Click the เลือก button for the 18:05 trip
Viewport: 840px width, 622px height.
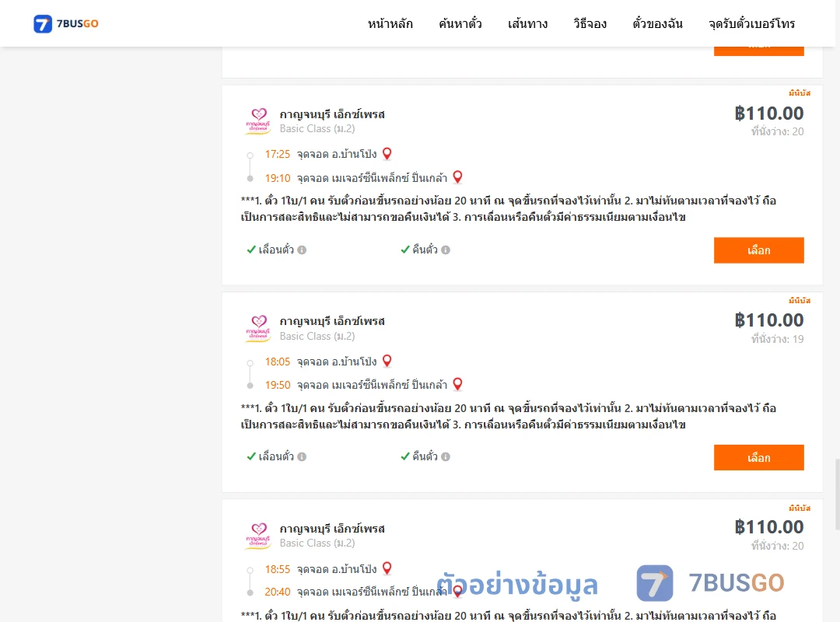point(758,457)
